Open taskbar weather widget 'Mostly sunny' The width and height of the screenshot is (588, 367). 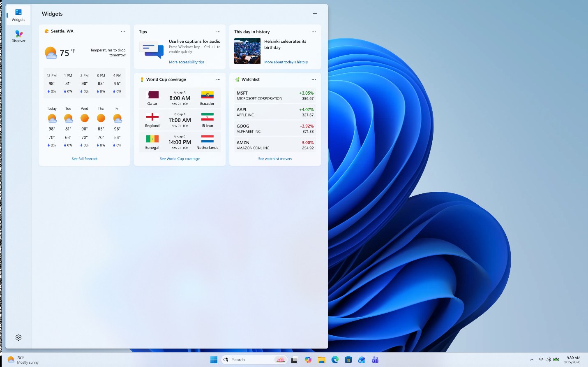pos(23,360)
